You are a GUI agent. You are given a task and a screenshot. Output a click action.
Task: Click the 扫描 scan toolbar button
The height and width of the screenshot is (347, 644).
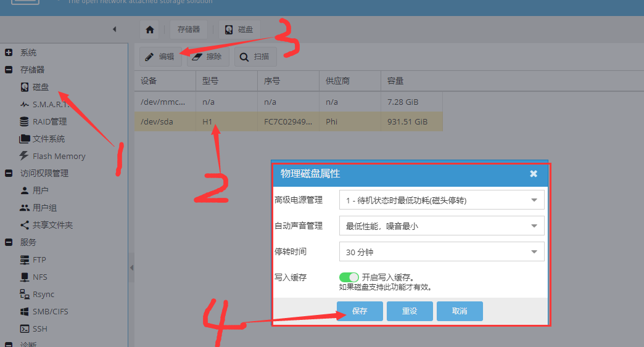click(x=255, y=57)
